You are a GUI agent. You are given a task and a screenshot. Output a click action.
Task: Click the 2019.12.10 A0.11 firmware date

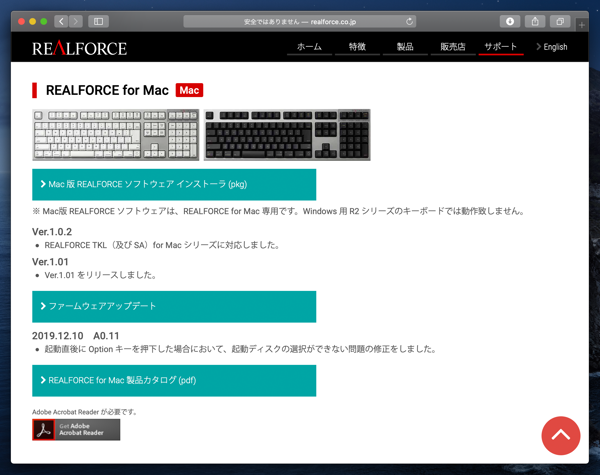(x=76, y=336)
